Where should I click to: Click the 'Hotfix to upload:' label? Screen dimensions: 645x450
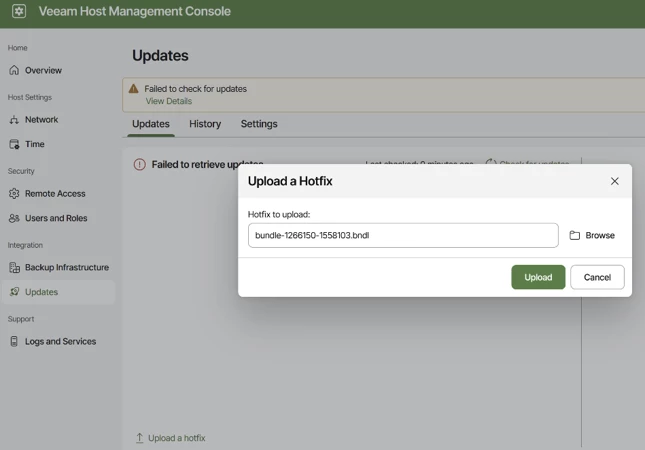coord(279,214)
